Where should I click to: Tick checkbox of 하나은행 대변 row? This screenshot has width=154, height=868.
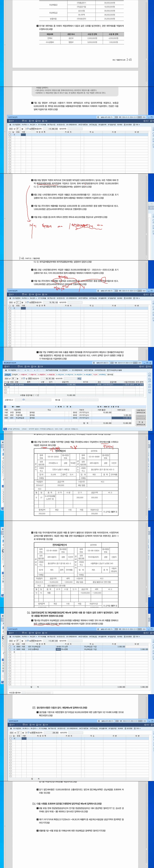click(10, 649)
